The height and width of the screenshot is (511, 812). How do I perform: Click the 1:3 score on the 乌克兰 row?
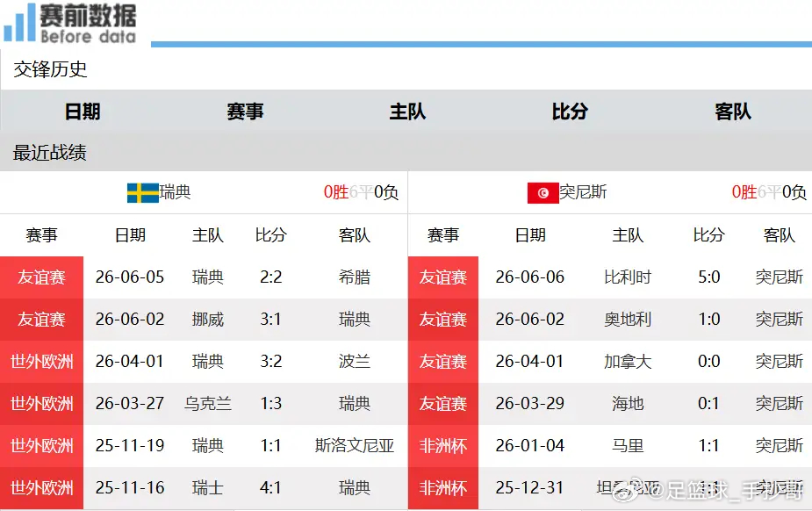271,403
